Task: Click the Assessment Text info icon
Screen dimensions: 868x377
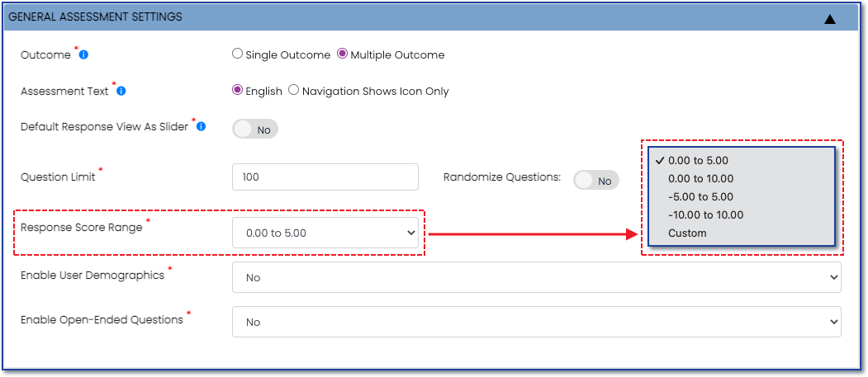Action: click(121, 91)
